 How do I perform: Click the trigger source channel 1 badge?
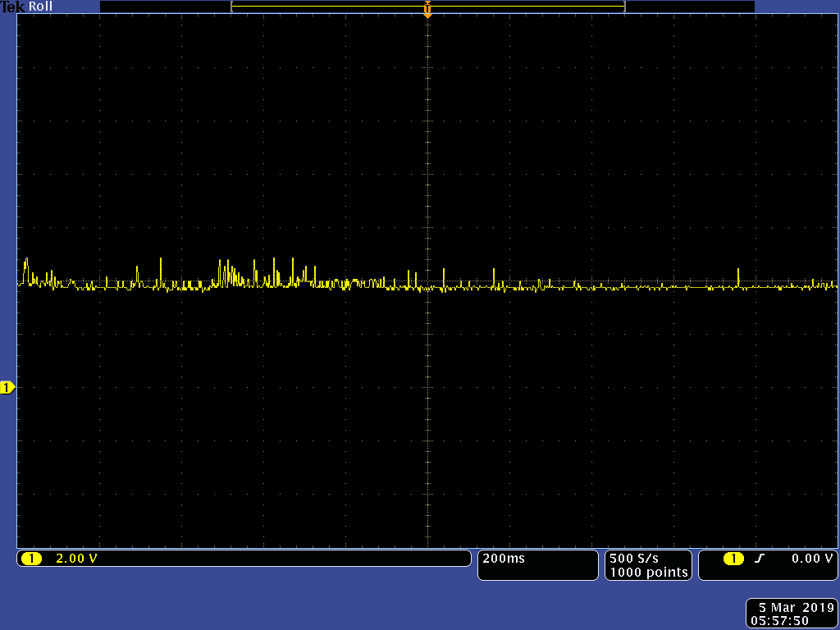734,559
